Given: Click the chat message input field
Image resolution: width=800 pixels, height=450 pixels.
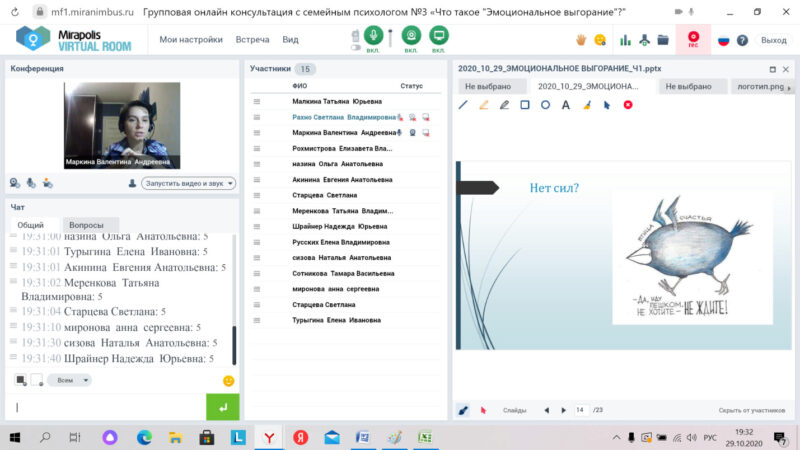Looking at the screenshot, I should point(106,407).
